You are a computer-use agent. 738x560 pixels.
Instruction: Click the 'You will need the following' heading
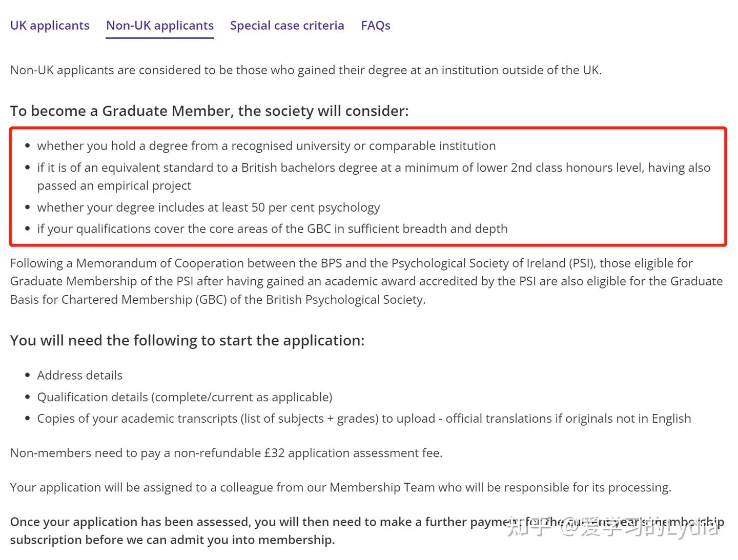point(187,341)
